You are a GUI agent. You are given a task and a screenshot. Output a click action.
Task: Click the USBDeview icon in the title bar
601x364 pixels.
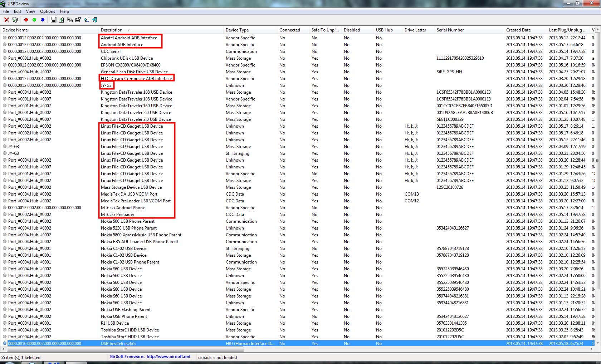[x=3, y=4]
